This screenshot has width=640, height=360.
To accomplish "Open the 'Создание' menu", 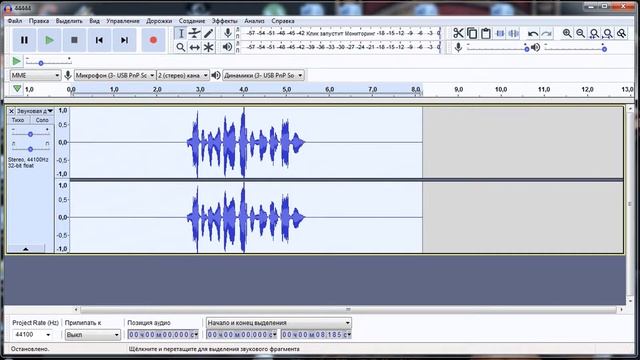I will [192, 21].
